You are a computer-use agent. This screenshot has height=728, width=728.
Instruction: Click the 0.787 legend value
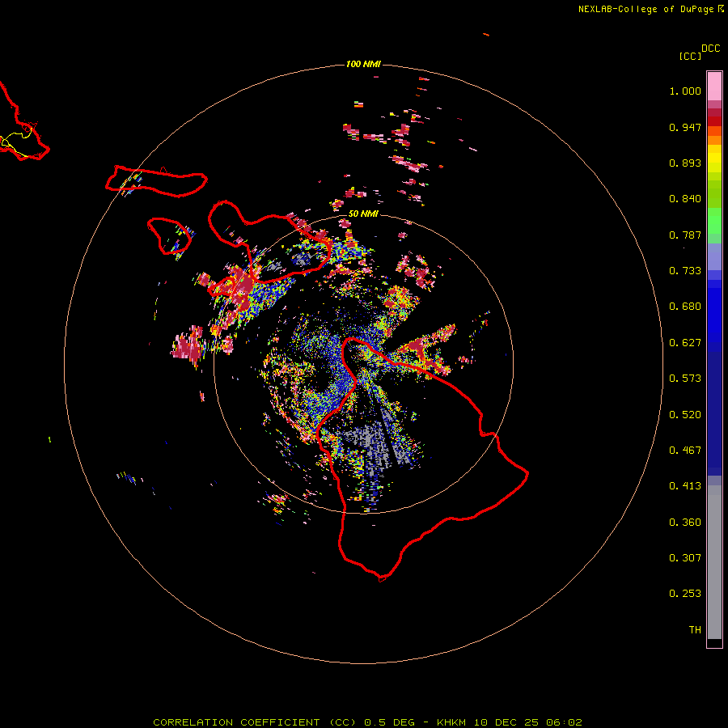coord(685,235)
